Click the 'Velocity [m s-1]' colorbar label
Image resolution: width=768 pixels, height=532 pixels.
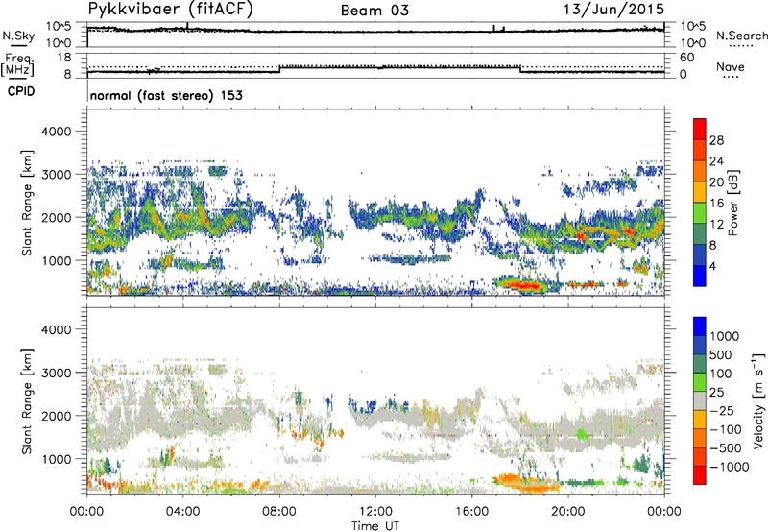(x=758, y=401)
